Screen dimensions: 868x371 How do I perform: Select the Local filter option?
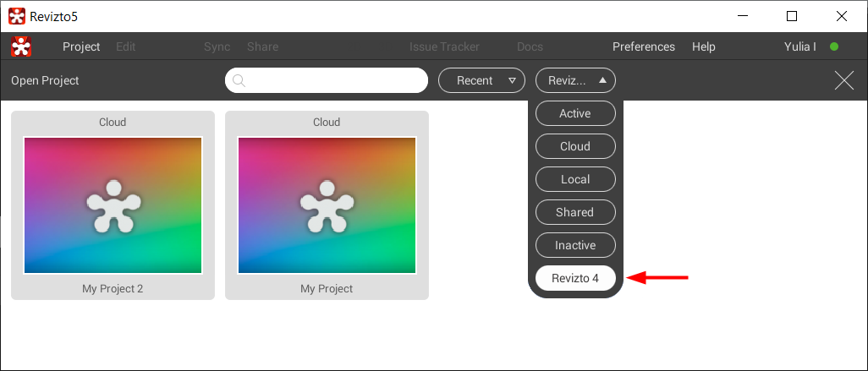[x=575, y=179]
